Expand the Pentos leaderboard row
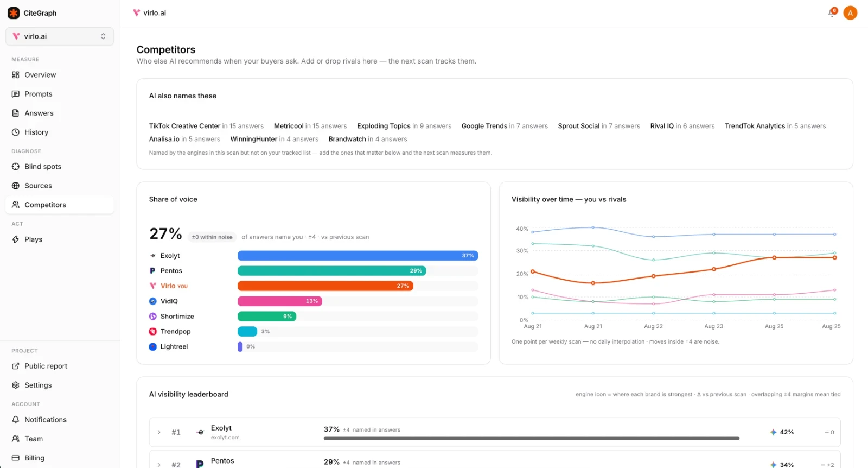The height and width of the screenshot is (468, 868). [159, 465]
